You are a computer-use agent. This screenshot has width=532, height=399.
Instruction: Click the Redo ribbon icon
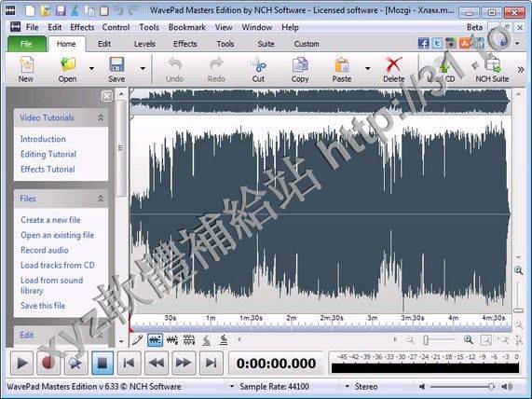click(216, 64)
